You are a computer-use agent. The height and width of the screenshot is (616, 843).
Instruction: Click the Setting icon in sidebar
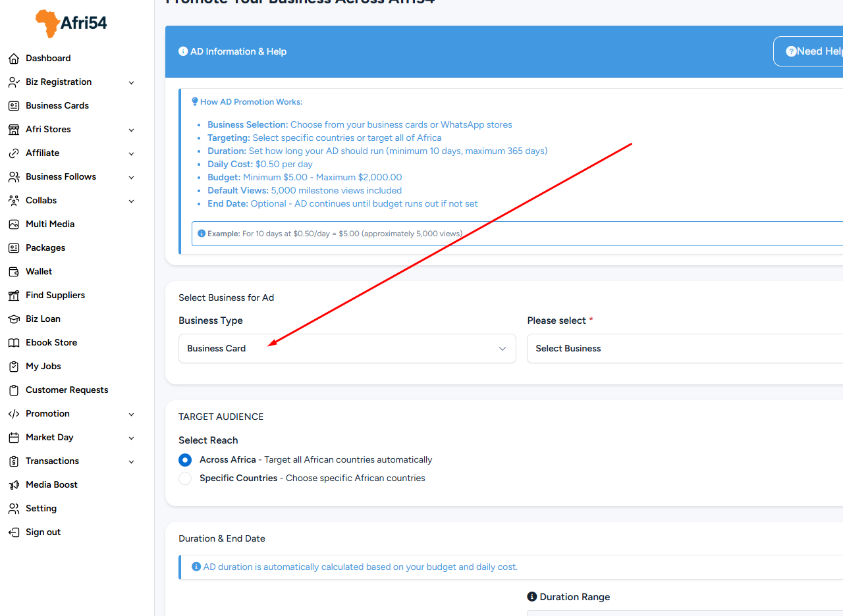[14, 509]
